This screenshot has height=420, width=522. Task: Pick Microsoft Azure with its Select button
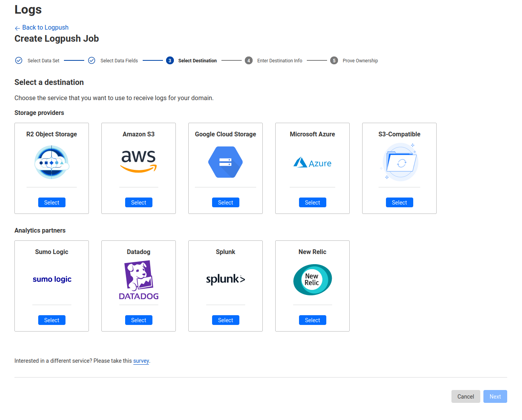(x=312, y=203)
